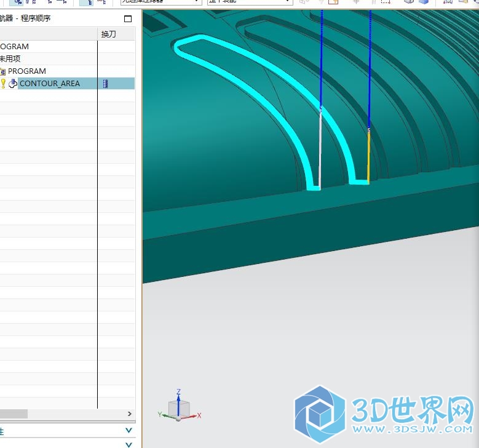
Task: Select the CONTOUR_AREA operation row
Action: 67,84
